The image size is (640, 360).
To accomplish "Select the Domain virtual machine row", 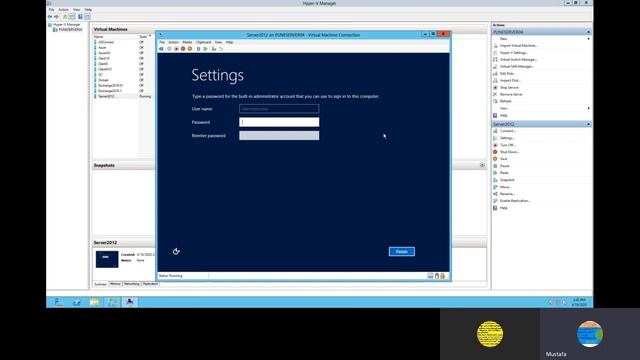I will click(122, 80).
